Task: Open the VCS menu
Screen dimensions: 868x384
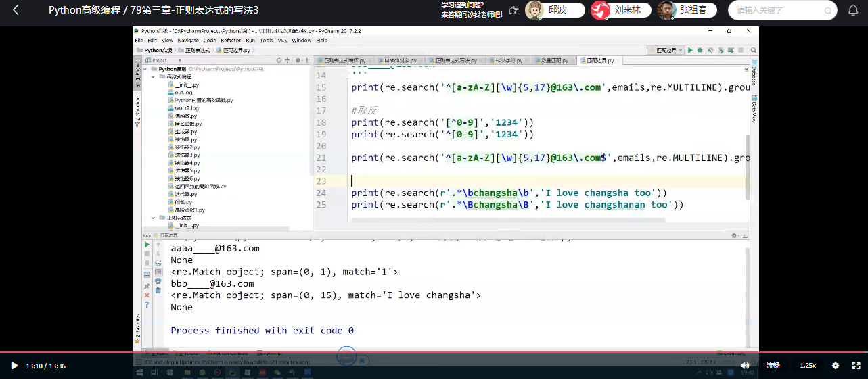Action: coord(282,41)
